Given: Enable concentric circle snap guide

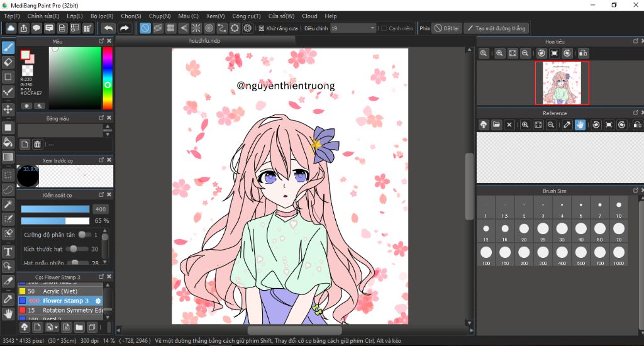Looking at the screenshot, I should click(x=209, y=28).
